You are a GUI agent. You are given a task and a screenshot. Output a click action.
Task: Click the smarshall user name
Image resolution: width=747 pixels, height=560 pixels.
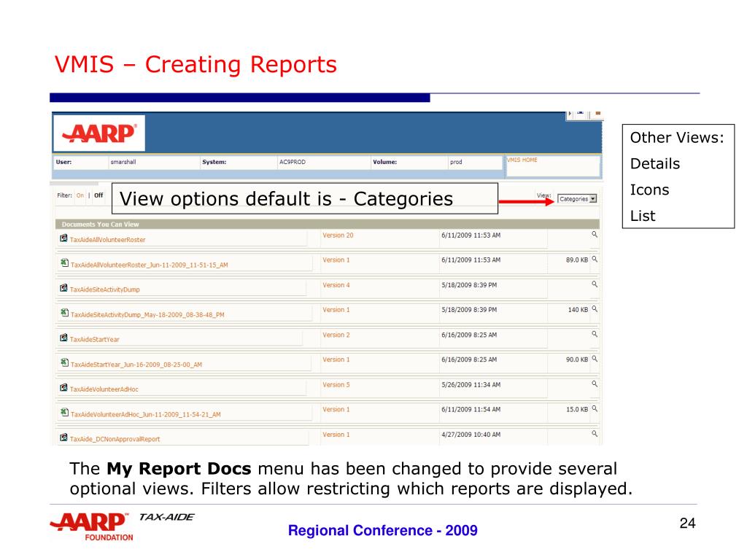(123, 162)
